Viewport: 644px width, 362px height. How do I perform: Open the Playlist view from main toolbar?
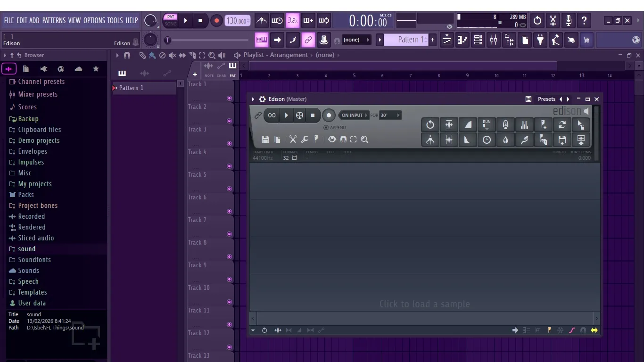point(446,40)
